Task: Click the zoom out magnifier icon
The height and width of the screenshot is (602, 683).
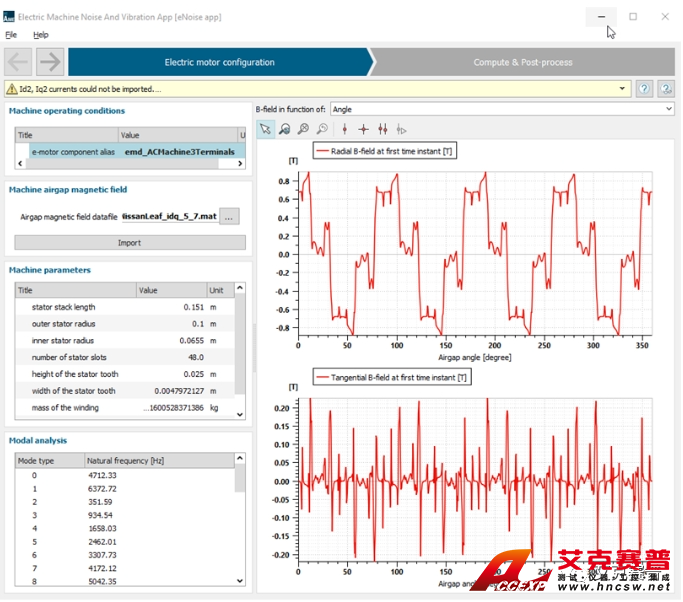Action: coord(322,129)
